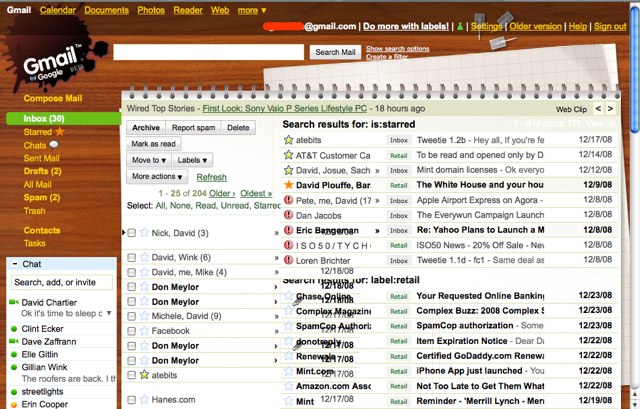
Task: Open David Chartier's status dropdown arrow
Action: coord(109,313)
